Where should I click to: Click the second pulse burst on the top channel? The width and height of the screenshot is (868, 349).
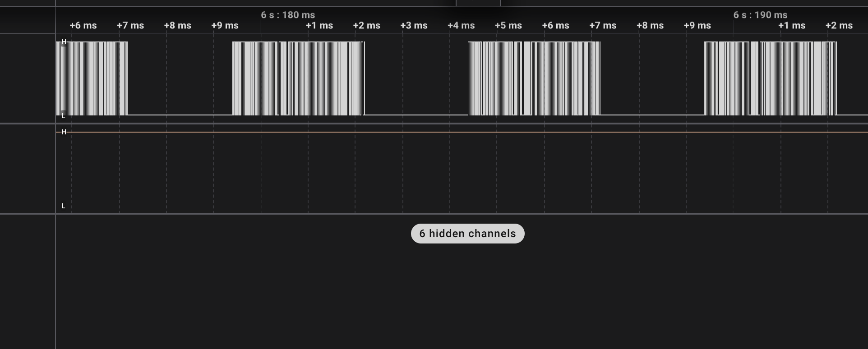click(298, 78)
